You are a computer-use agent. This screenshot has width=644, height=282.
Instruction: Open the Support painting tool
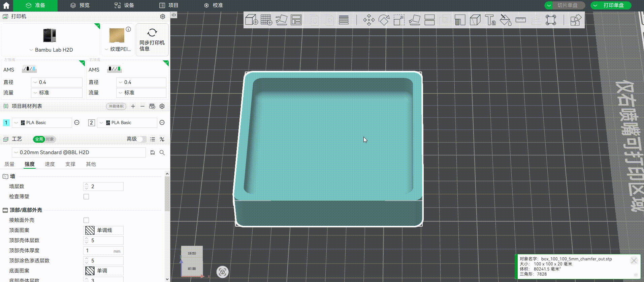[460, 20]
